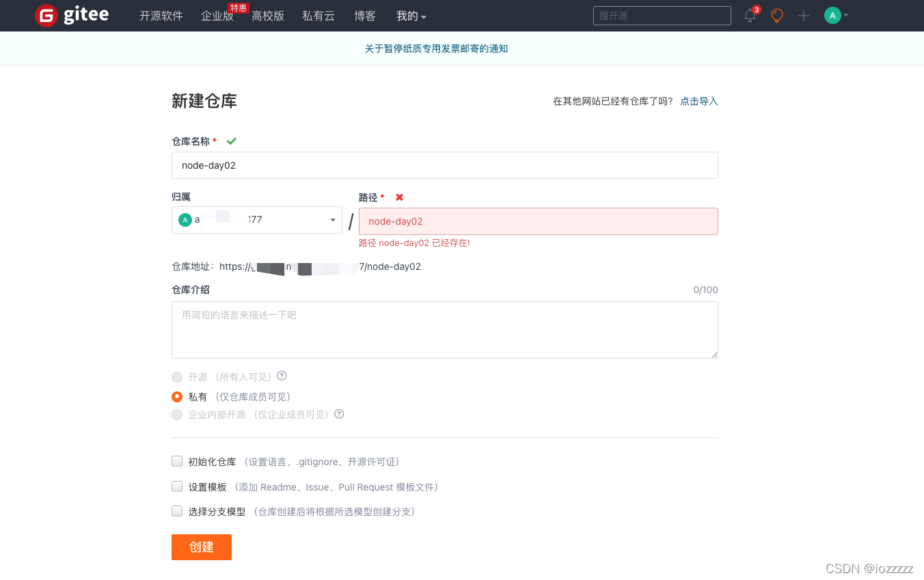Select the 私有 radio option
The height and width of the screenshot is (580, 924).
click(177, 396)
